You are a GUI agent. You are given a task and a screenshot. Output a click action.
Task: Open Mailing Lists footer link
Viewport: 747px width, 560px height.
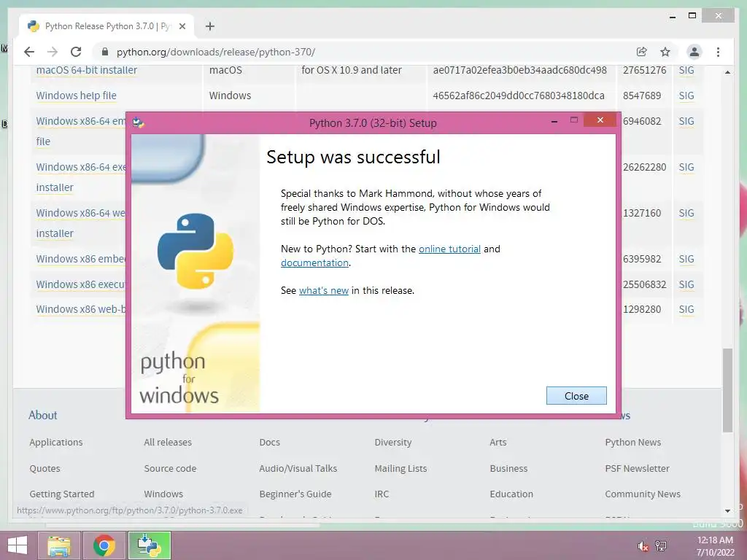(400, 468)
